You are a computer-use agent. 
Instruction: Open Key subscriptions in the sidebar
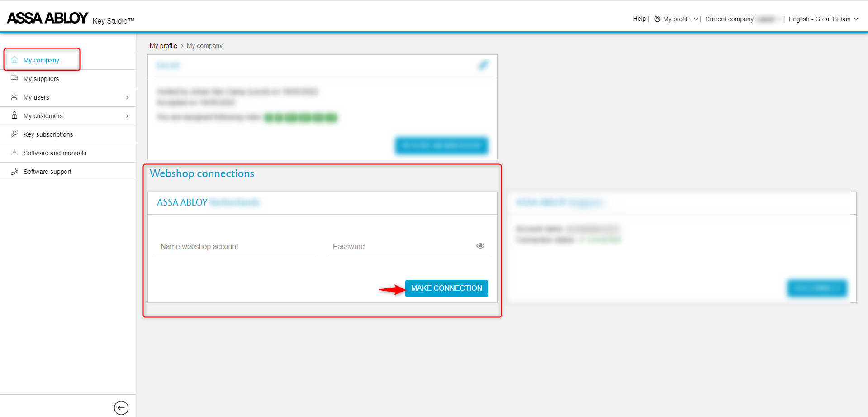click(x=68, y=134)
